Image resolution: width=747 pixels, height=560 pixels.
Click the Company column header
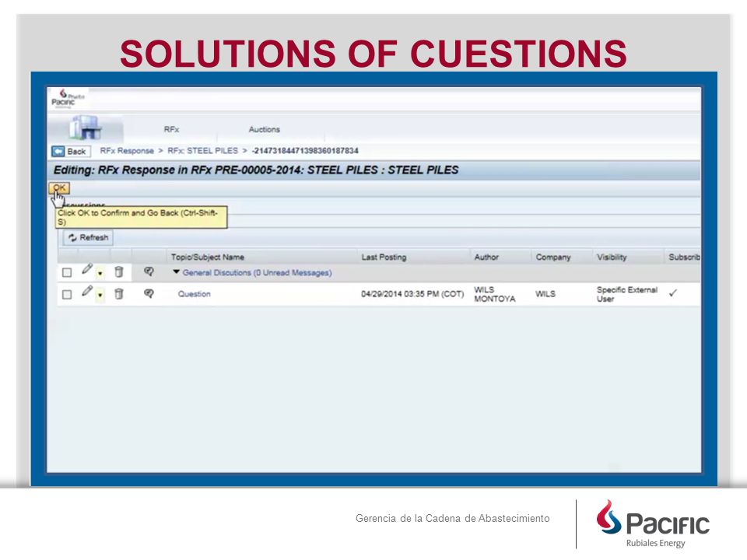[x=552, y=257]
